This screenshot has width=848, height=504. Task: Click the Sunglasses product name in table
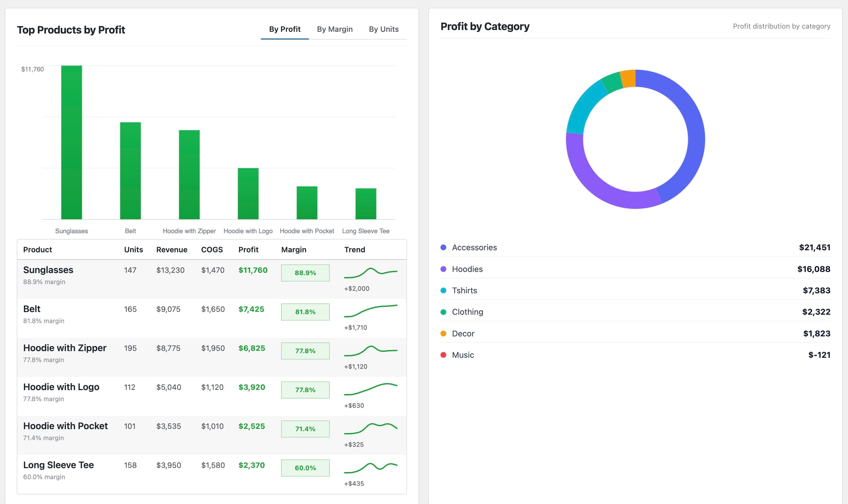(x=48, y=270)
